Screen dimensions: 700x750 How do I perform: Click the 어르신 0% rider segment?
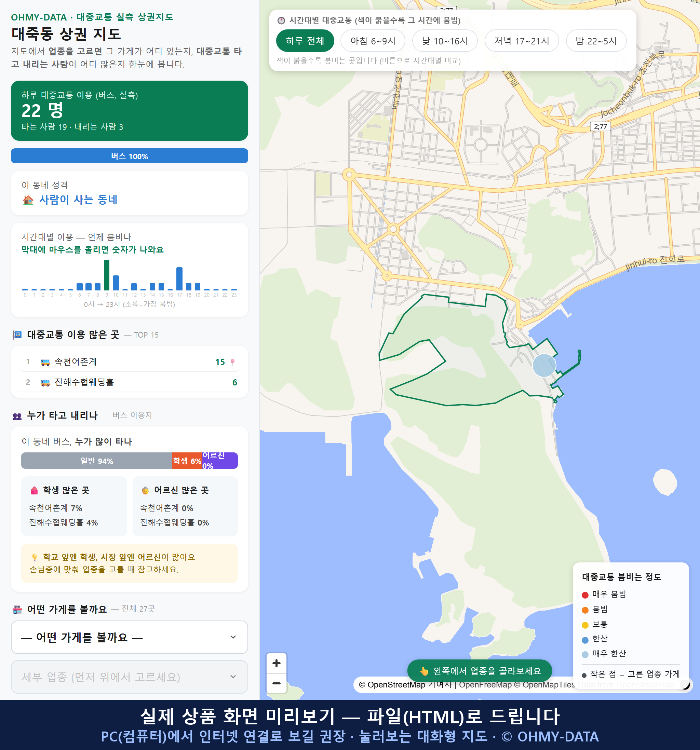tap(220, 461)
